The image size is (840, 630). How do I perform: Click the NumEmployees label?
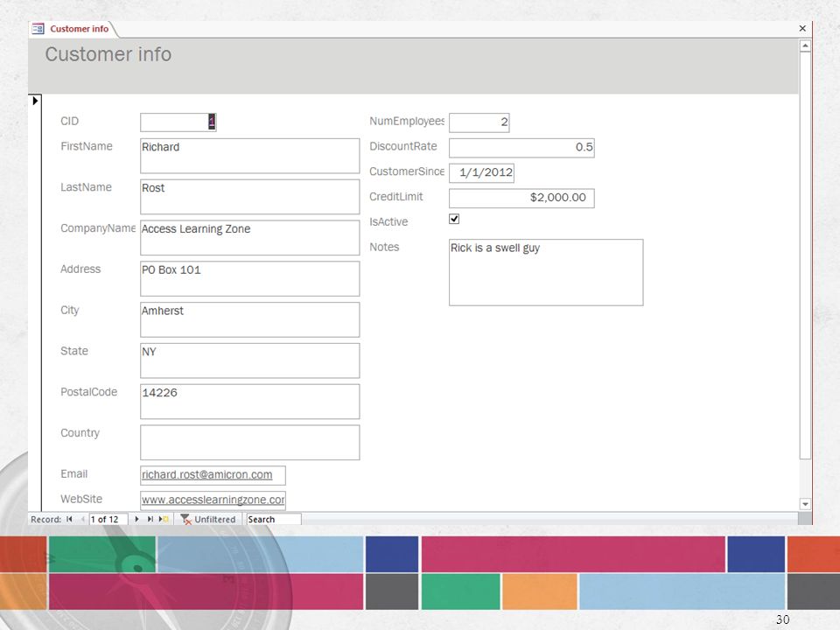coord(407,121)
